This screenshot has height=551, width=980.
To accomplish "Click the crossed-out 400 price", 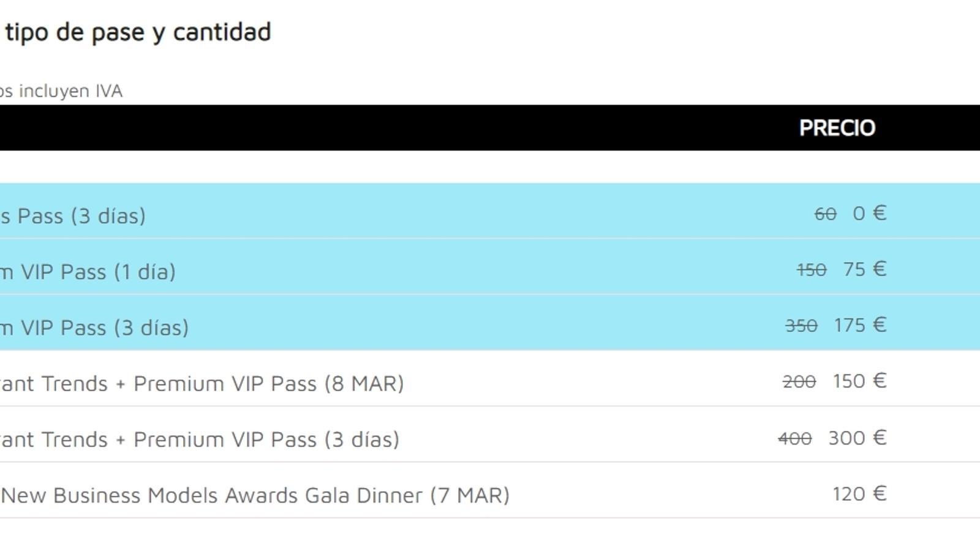I will 795,438.
